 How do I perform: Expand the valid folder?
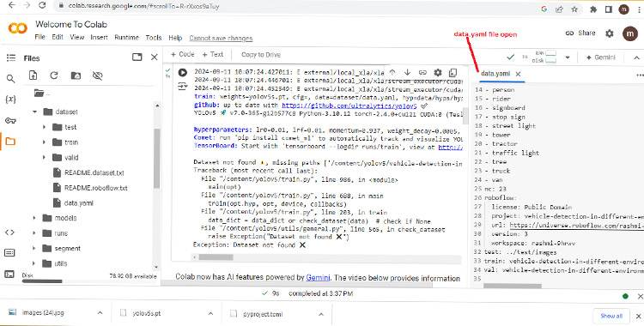pos(44,158)
